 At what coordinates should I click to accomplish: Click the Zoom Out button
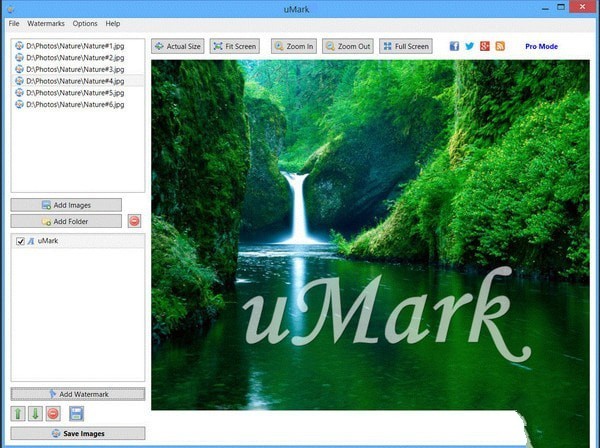pos(348,46)
